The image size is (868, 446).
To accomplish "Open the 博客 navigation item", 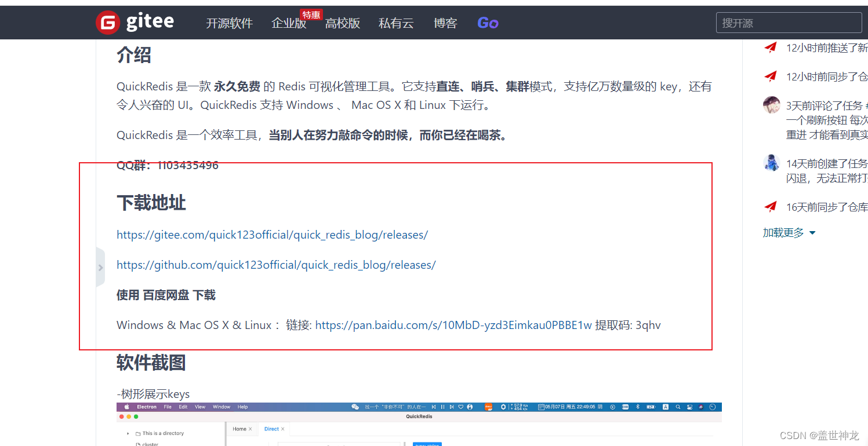I will coord(445,23).
